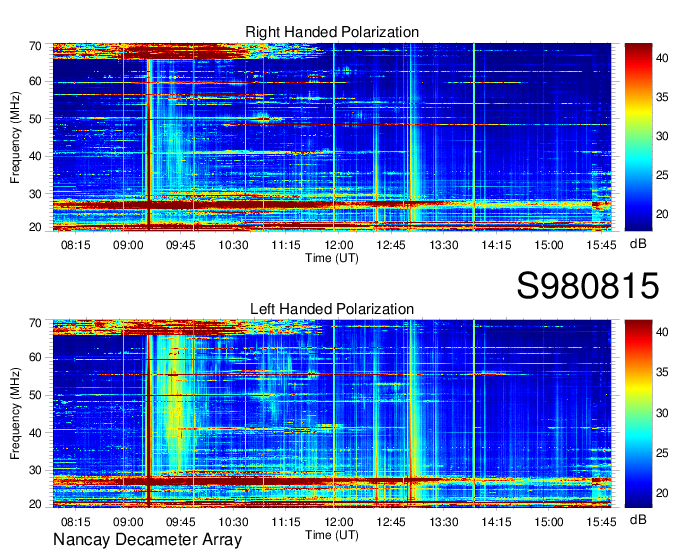The width and height of the screenshot is (680, 552).
Task: Click the "Nancay Decameter Array" caption
Action: tap(147, 540)
